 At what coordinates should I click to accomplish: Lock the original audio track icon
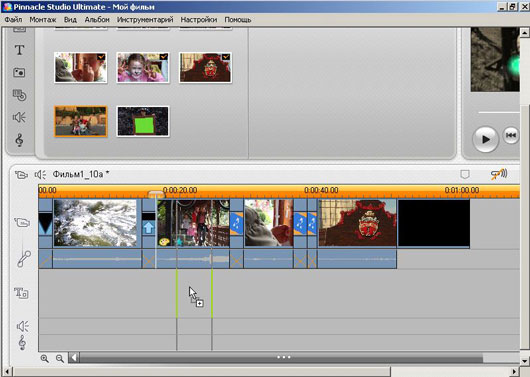coord(23,259)
